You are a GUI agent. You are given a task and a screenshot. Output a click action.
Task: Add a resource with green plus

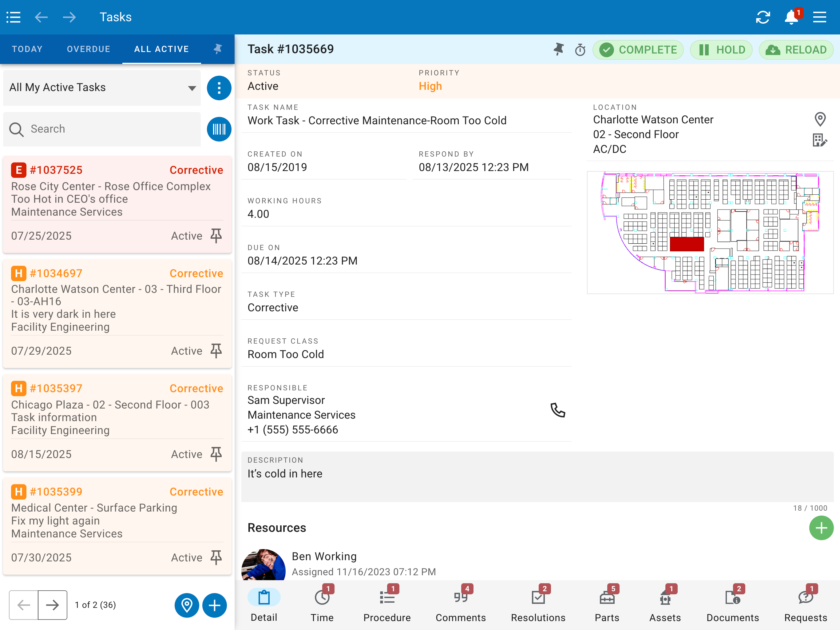pyautogui.click(x=821, y=528)
